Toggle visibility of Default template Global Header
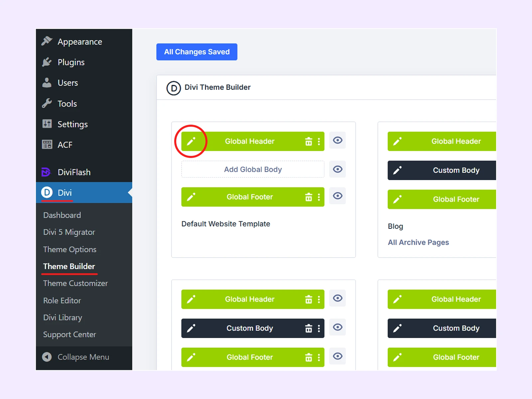532x399 pixels. tap(337, 140)
